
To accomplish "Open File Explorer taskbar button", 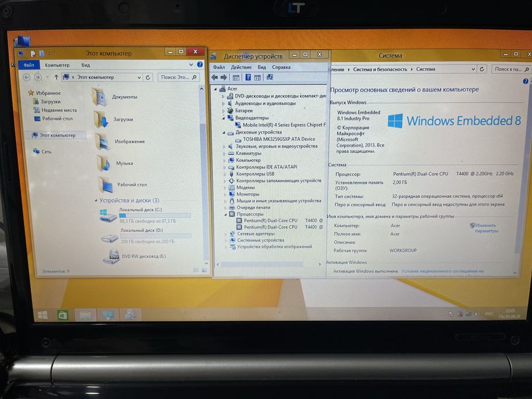I will 85,315.
